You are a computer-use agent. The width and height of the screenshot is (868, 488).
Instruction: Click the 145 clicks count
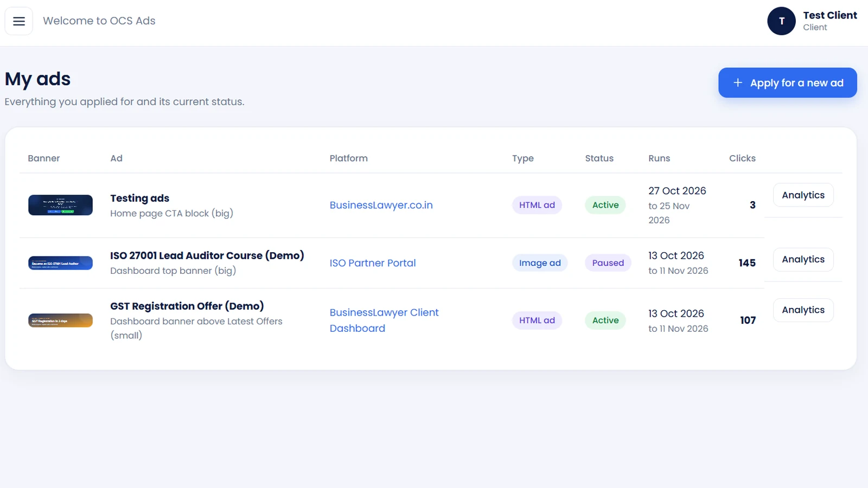coord(746,263)
